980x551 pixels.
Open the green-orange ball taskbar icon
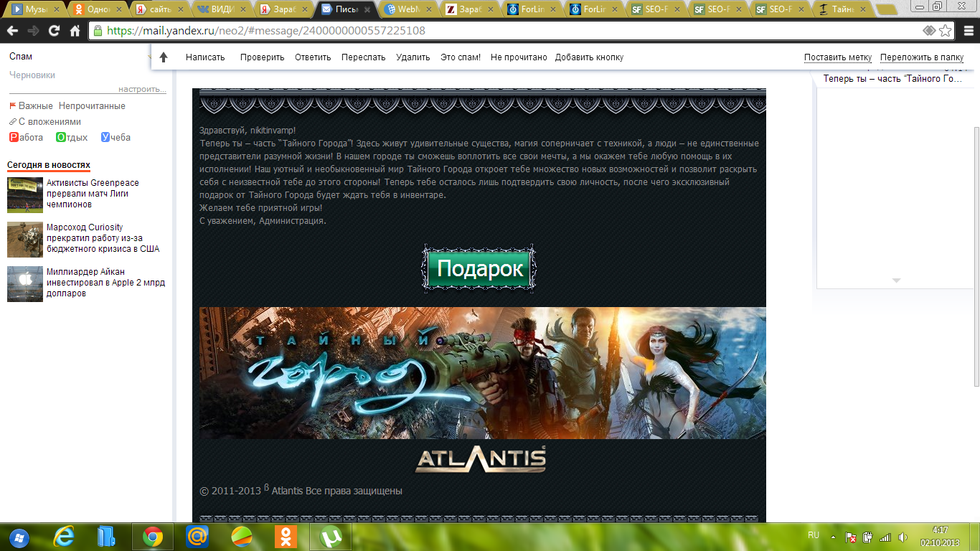tap(241, 537)
